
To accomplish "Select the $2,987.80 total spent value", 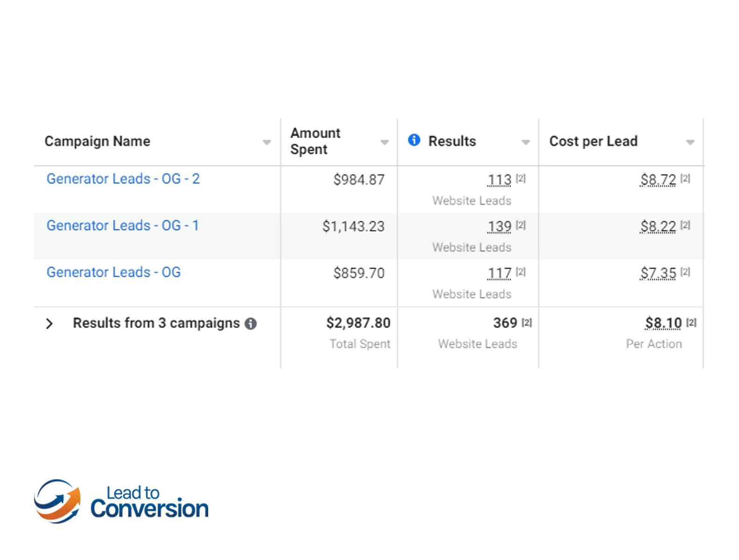I will (358, 323).
